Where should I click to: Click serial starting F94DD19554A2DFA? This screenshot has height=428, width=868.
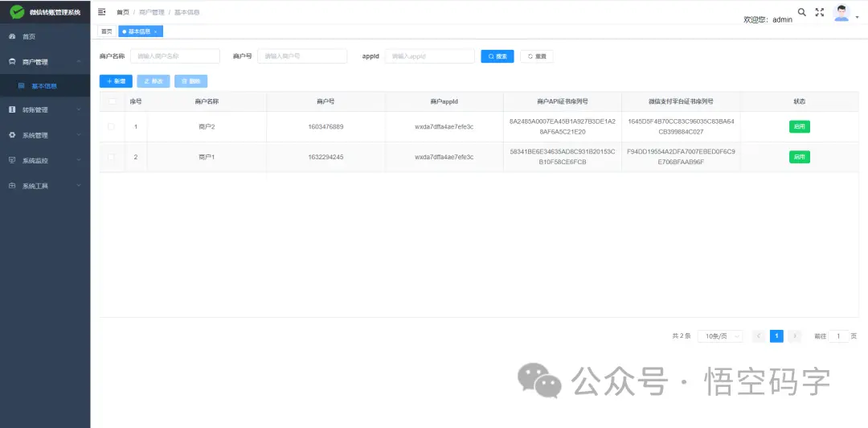681,157
